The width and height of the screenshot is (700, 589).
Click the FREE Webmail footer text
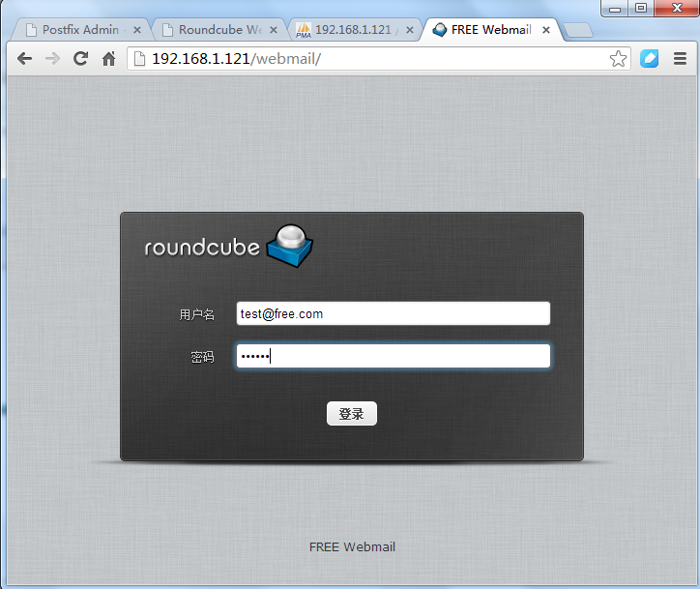352,547
